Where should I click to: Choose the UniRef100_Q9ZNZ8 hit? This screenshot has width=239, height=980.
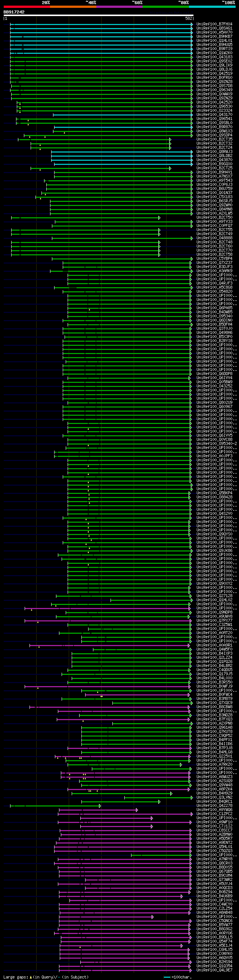click(x=214, y=82)
